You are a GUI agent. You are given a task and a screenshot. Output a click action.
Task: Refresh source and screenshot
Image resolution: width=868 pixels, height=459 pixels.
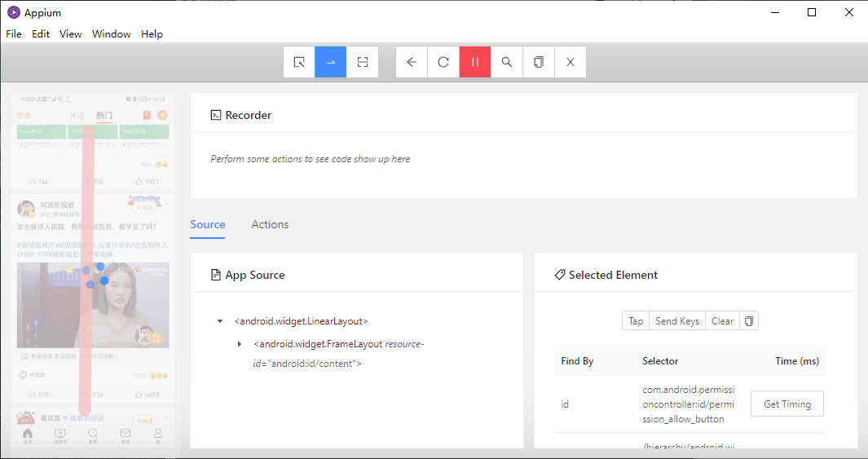(443, 62)
